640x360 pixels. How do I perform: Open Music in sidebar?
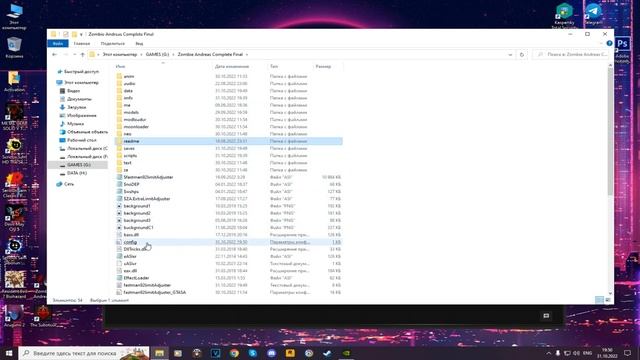75,124
